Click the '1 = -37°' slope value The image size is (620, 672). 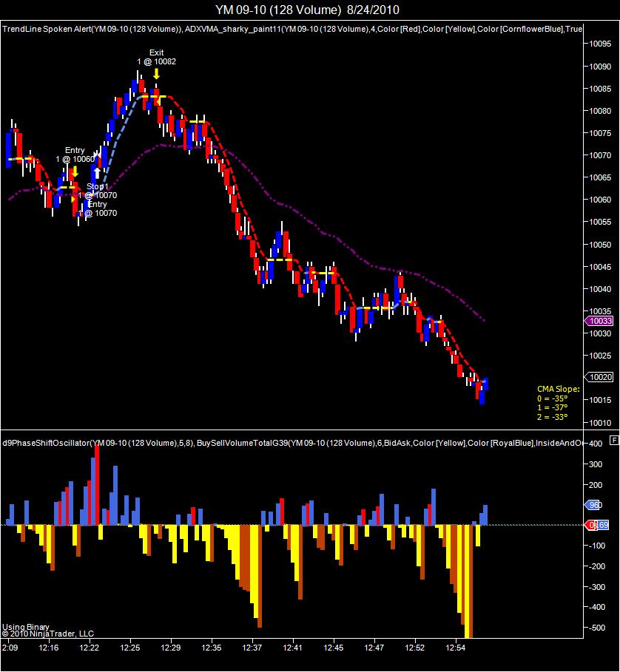click(x=552, y=407)
